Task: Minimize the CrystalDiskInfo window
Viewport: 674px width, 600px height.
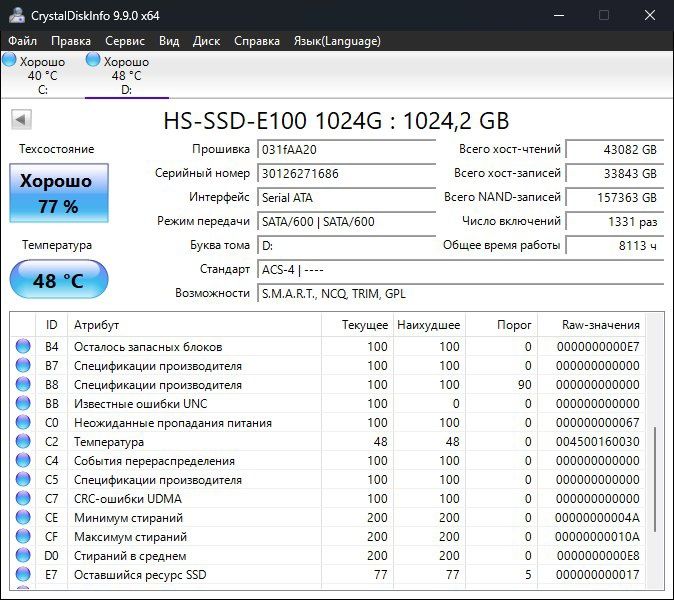Action: (559, 15)
